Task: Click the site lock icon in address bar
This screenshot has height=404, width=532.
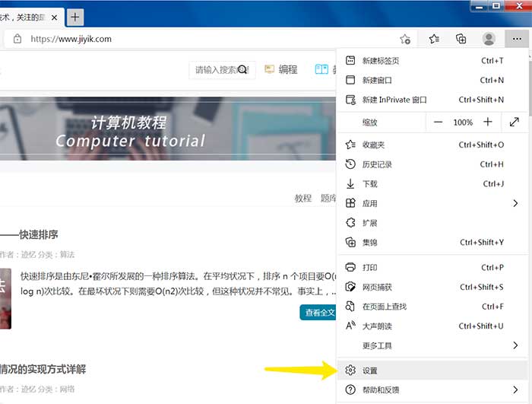Action: [17, 39]
